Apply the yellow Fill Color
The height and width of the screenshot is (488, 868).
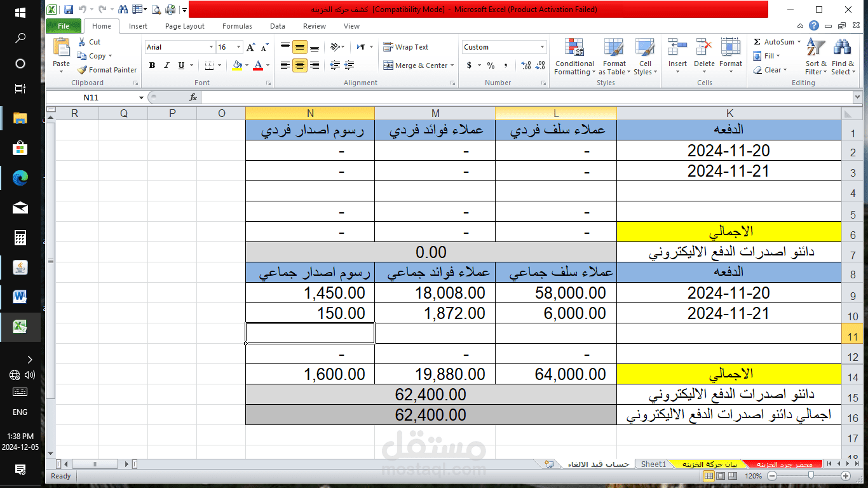tap(237, 65)
